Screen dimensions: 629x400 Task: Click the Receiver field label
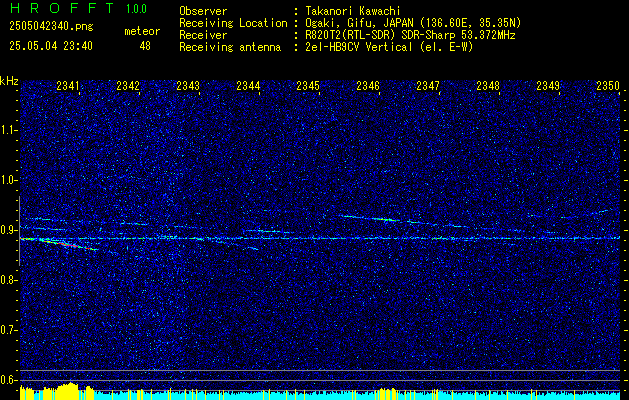pyautogui.click(x=203, y=35)
